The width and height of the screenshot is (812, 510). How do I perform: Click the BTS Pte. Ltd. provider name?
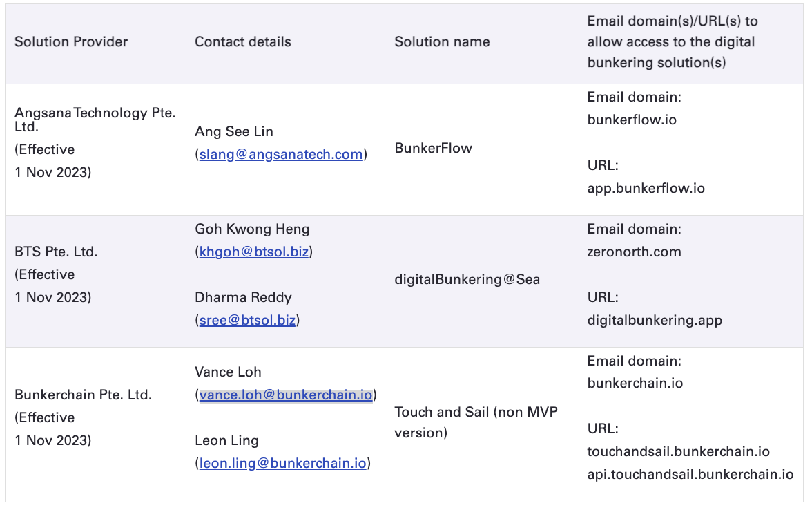56,252
